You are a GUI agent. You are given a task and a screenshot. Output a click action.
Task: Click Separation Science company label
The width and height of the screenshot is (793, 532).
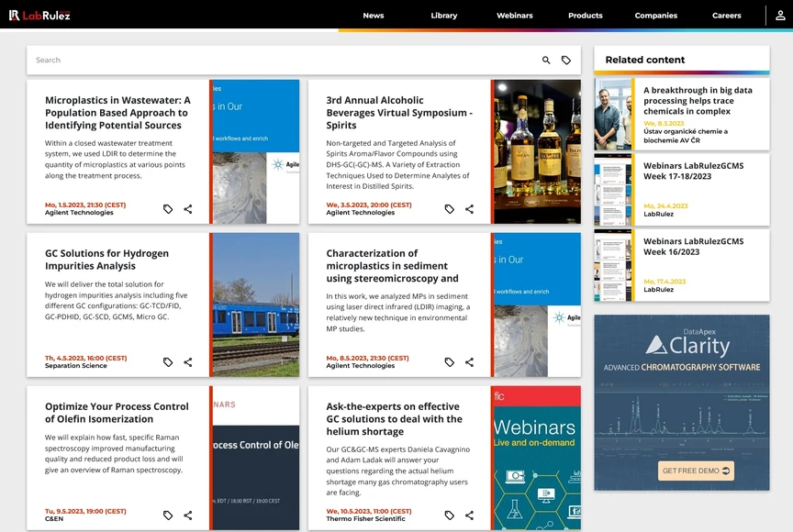tap(76, 366)
